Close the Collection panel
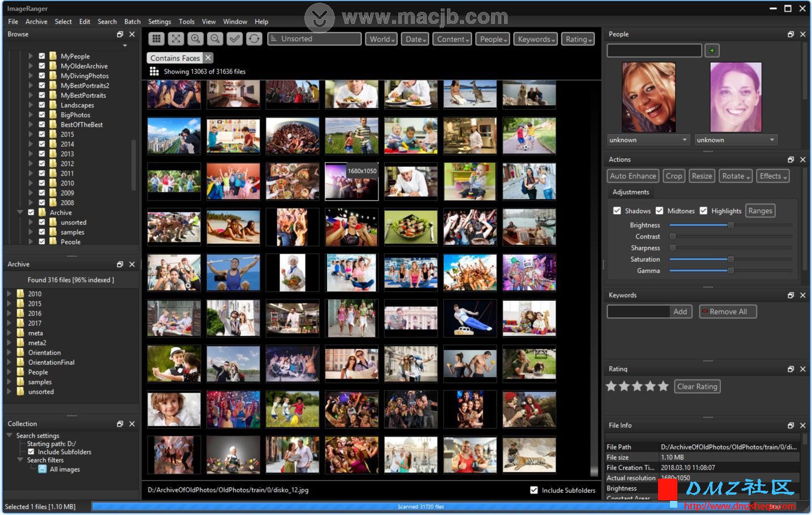This screenshot has width=812, height=515. coord(132,423)
